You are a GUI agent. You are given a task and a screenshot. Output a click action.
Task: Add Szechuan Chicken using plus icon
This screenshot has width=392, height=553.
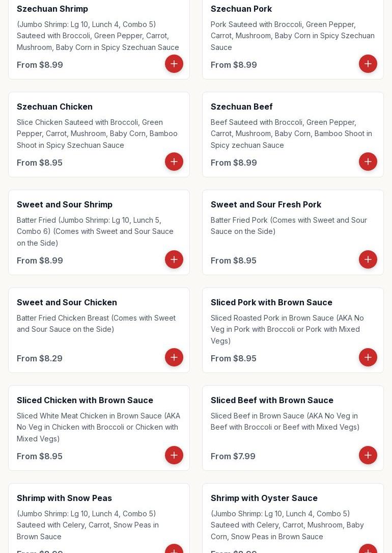click(174, 162)
